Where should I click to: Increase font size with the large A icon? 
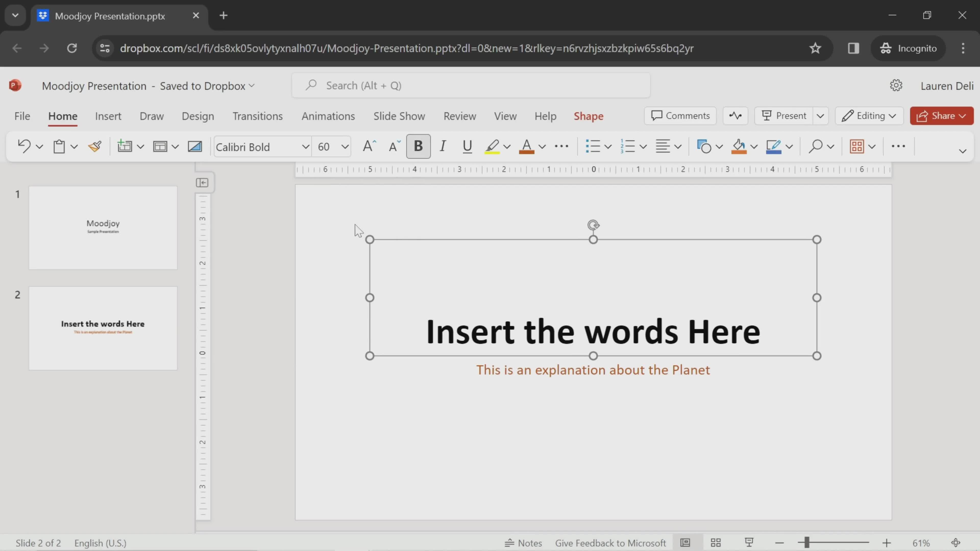tap(369, 146)
